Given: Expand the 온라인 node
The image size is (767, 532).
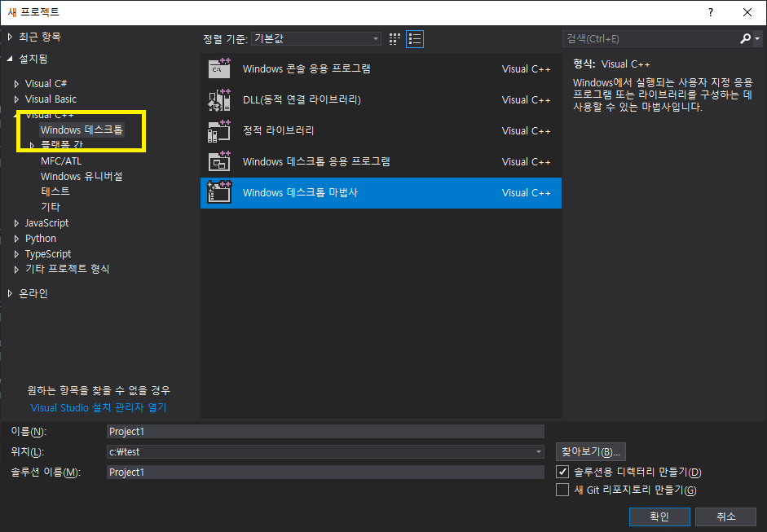Looking at the screenshot, I should [x=11, y=293].
